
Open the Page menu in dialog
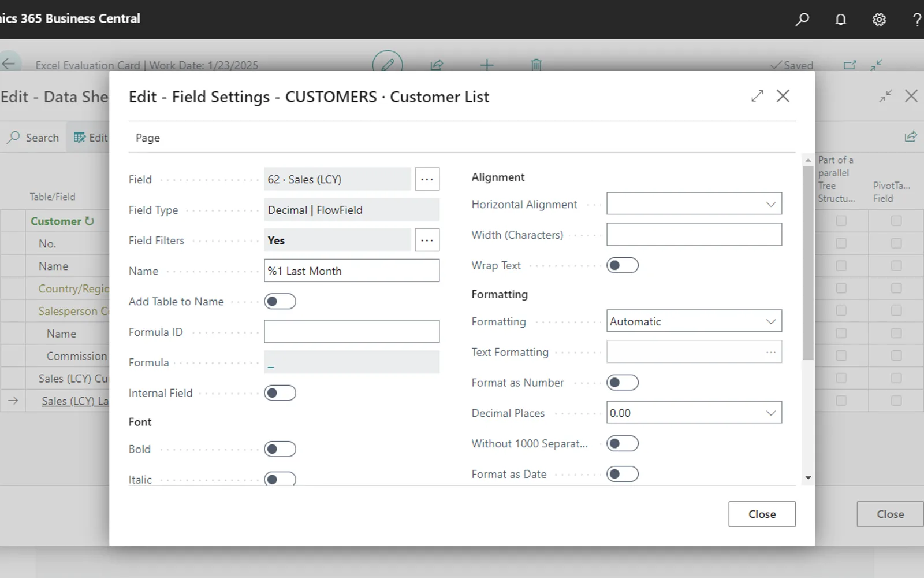148,138
